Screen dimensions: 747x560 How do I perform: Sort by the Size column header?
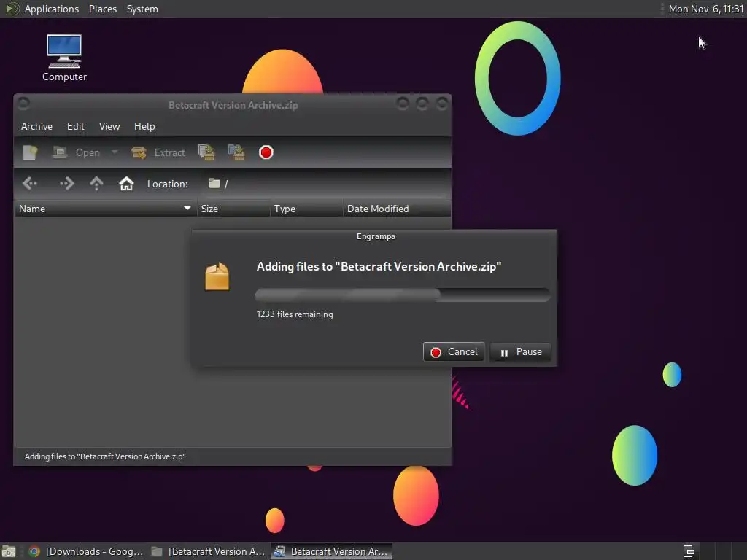233,209
